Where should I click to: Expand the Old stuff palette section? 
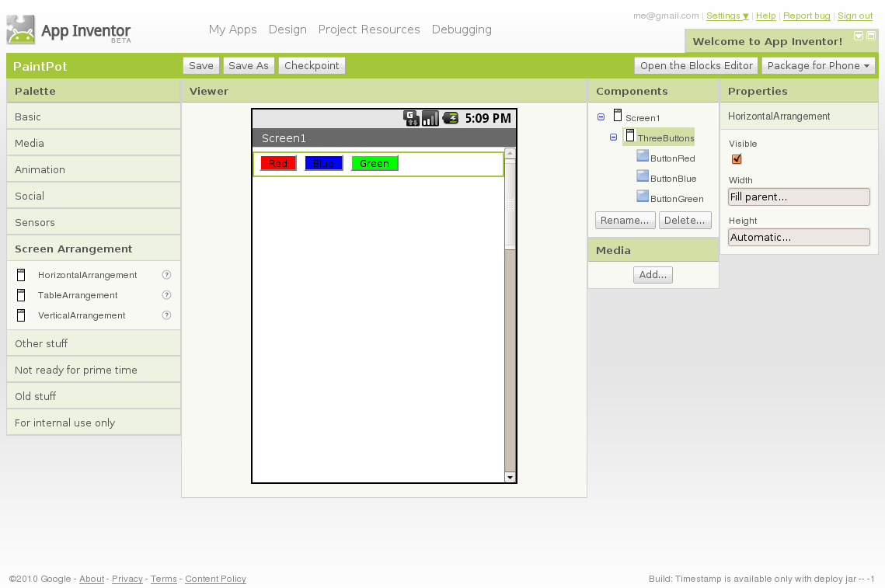94,397
